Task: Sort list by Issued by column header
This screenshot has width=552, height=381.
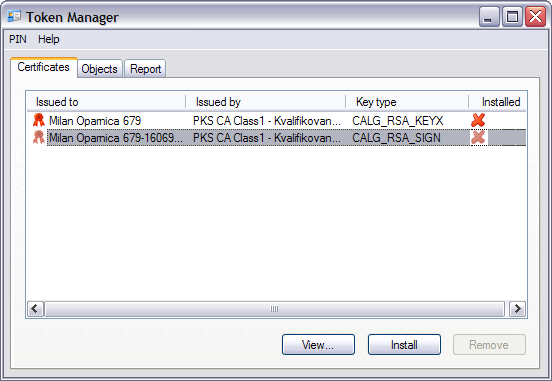Action: pyautogui.click(x=266, y=102)
